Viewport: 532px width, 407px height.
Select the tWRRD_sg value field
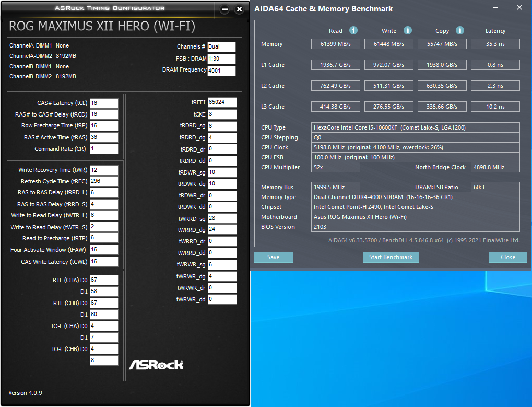coord(222,218)
